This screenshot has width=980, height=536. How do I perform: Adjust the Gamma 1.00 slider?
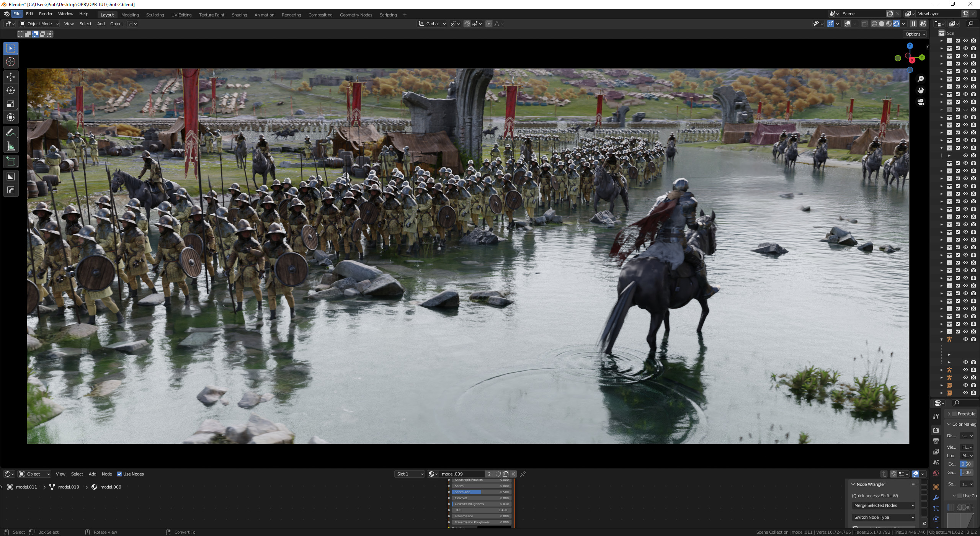pos(966,473)
